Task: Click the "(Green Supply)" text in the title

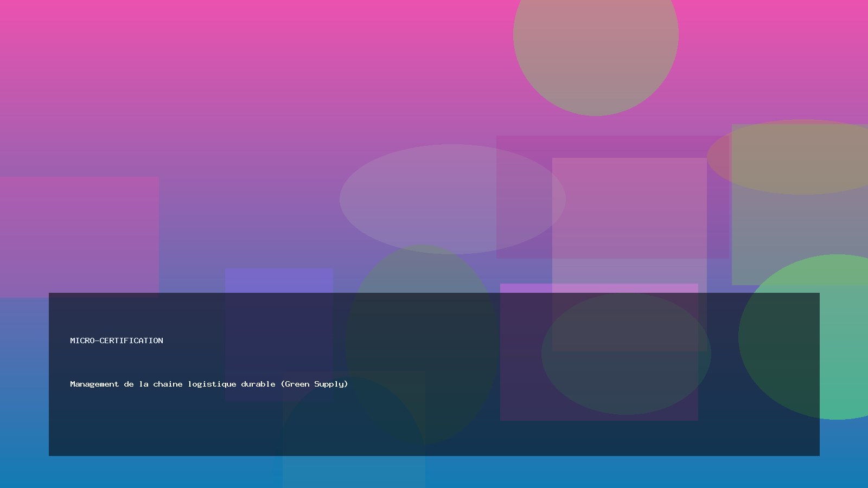Action: click(314, 384)
